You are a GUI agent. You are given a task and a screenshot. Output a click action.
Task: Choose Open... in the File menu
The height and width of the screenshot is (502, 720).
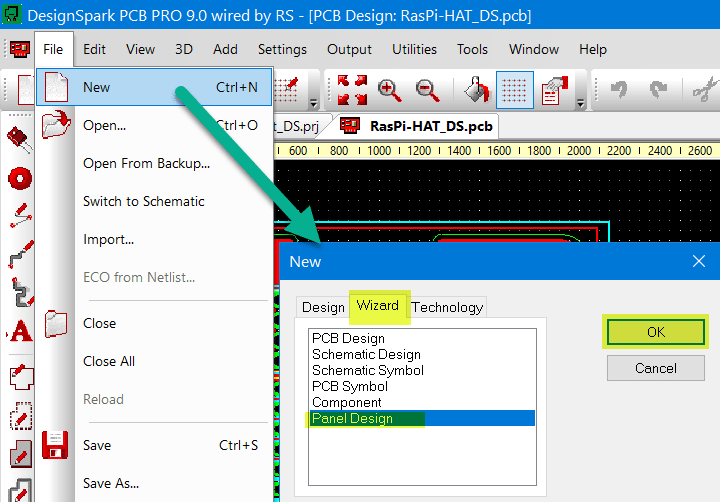tap(154, 125)
